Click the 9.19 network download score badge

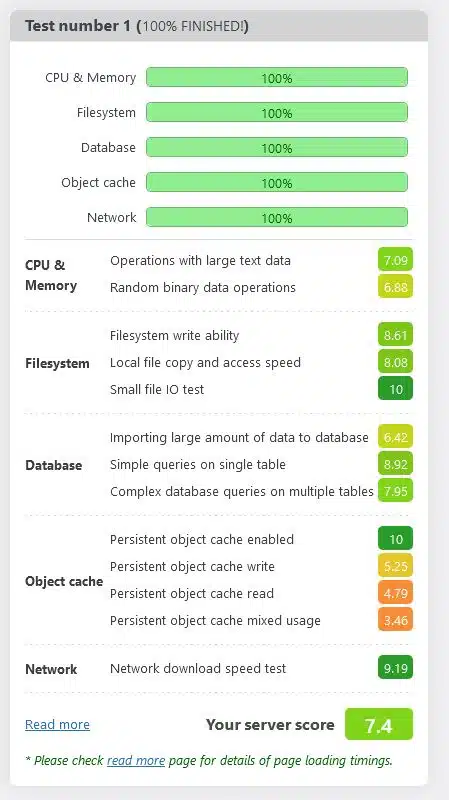tap(395, 668)
